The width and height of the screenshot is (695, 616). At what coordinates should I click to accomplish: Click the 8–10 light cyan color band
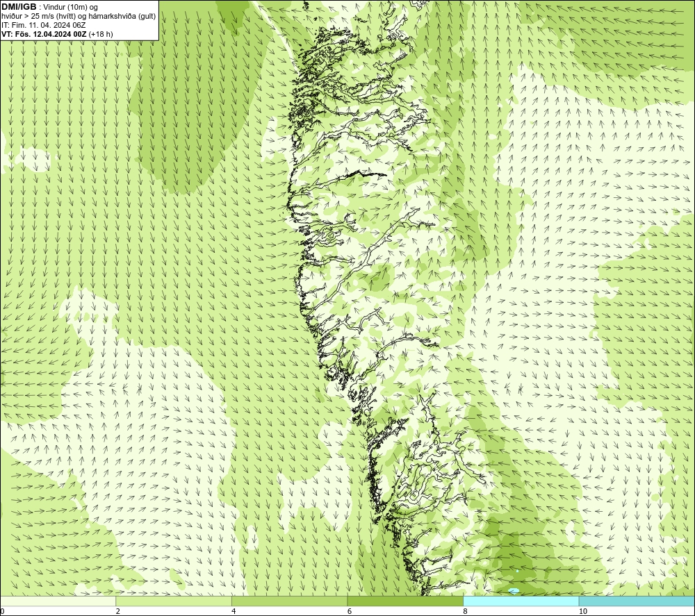click(521, 601)
